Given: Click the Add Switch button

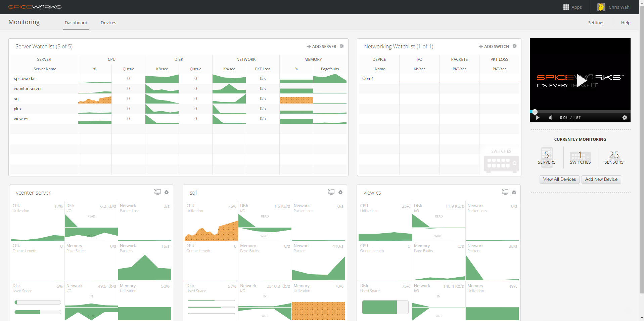Looking at the screenshot, I should point(494,46).
